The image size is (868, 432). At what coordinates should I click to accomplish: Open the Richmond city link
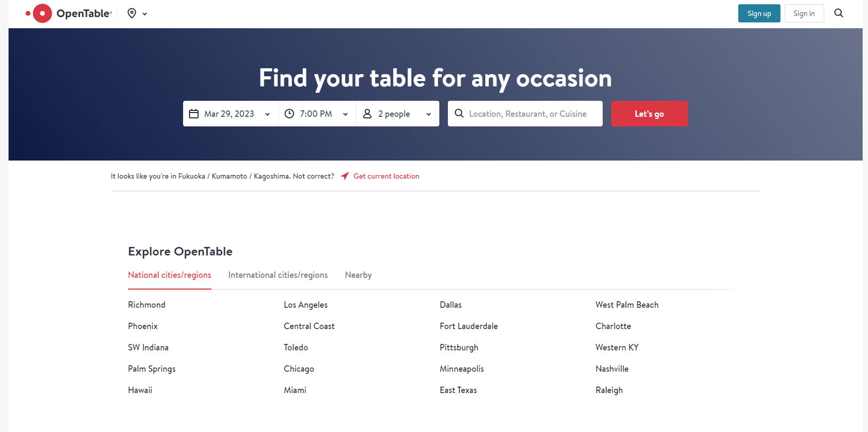(147, 305)
